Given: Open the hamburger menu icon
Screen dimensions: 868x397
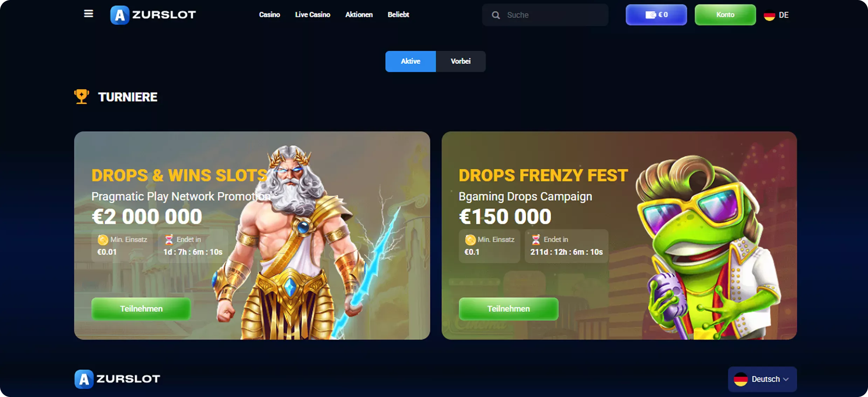Looking at the screenshot, I should click(x=89, y=14).
